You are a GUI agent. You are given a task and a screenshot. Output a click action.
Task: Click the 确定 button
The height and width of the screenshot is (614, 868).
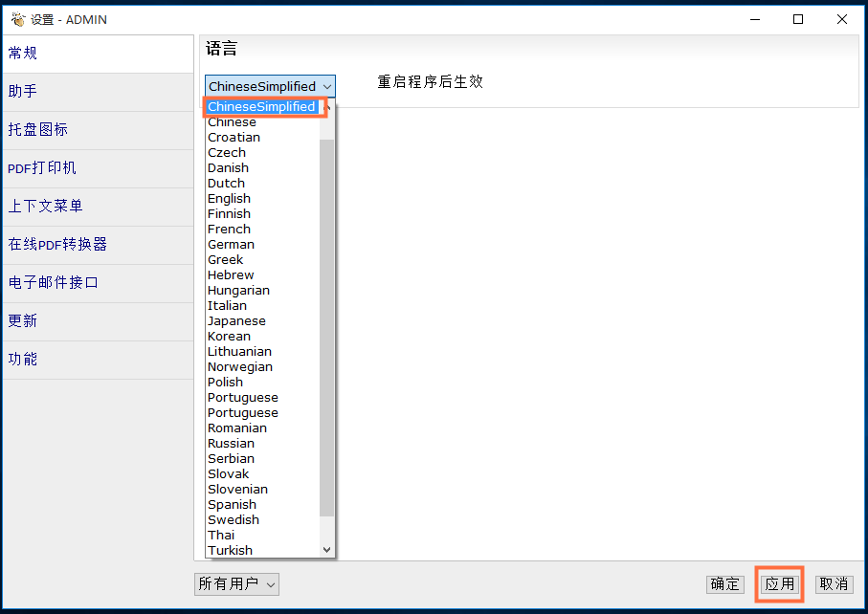click(x=724, y=583)
